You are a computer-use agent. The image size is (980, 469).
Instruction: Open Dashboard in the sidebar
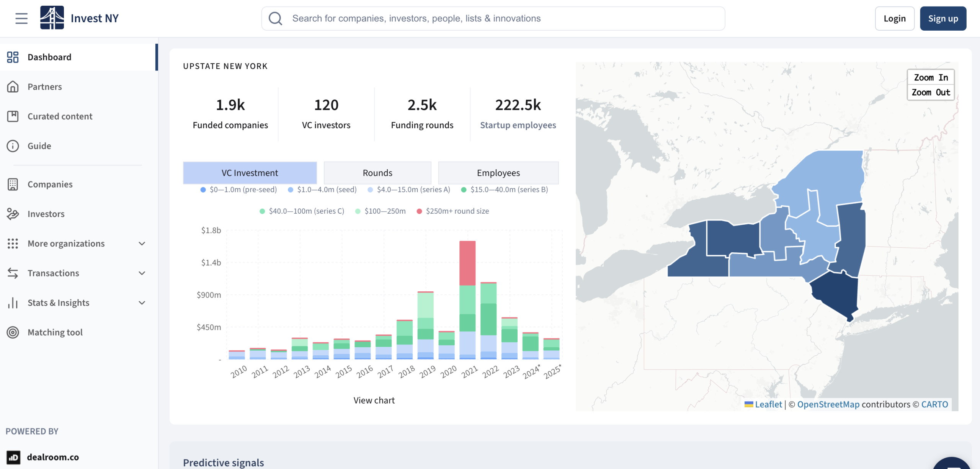tap(79, 57)
